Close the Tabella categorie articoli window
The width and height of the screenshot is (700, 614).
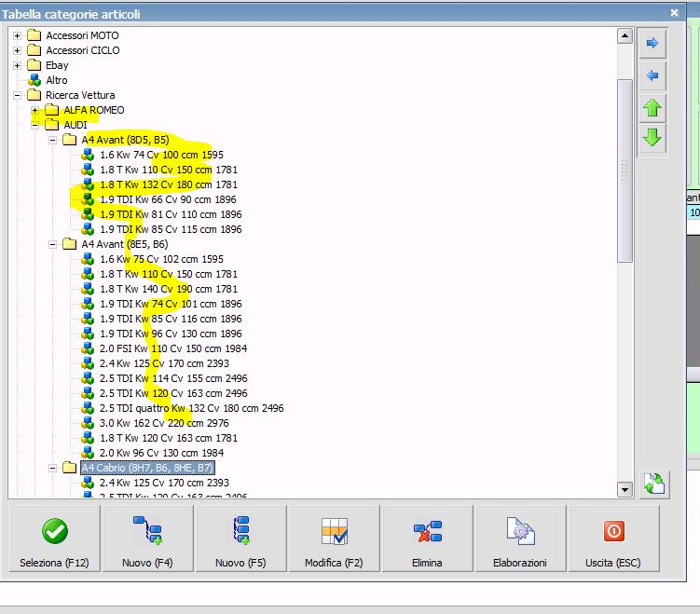pos(675,13)
